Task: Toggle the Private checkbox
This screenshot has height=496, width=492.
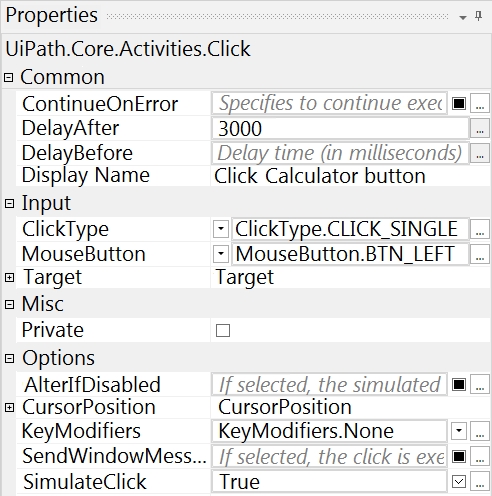Action: coord(223,330)
